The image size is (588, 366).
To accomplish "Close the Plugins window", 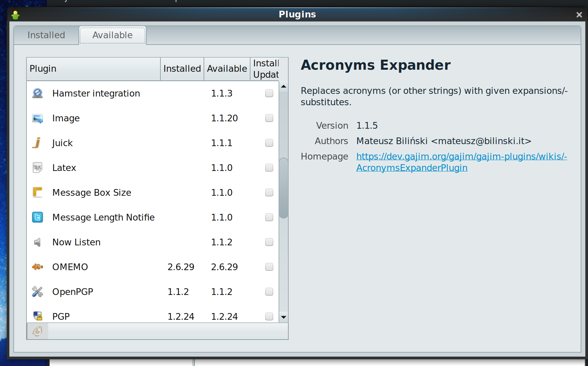I will point(579,15).
